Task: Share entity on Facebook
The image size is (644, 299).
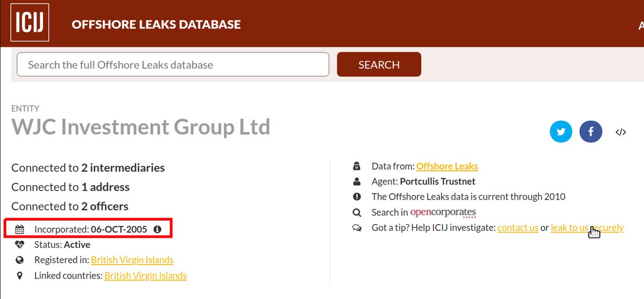Action: coord(591,132)
